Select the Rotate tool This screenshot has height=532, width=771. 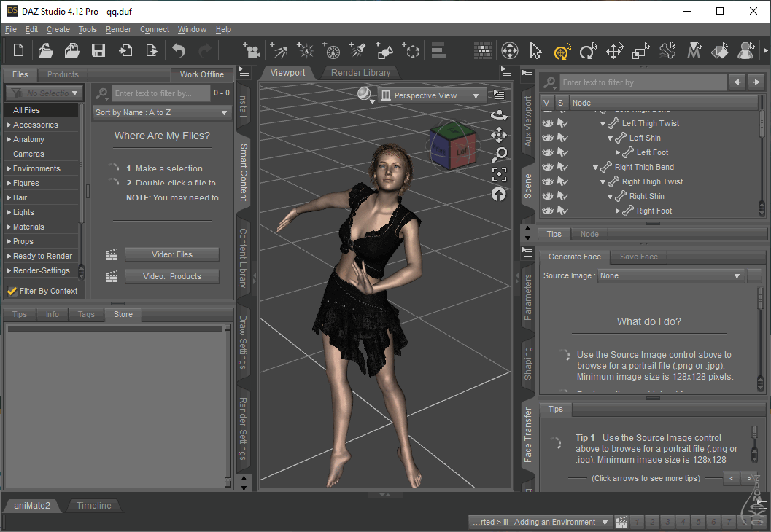588,50
